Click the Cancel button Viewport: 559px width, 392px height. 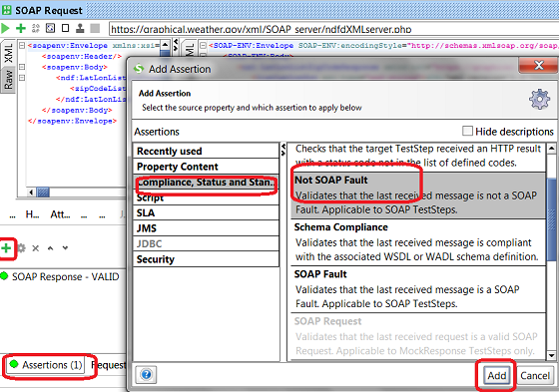click(x=535, y=375)
